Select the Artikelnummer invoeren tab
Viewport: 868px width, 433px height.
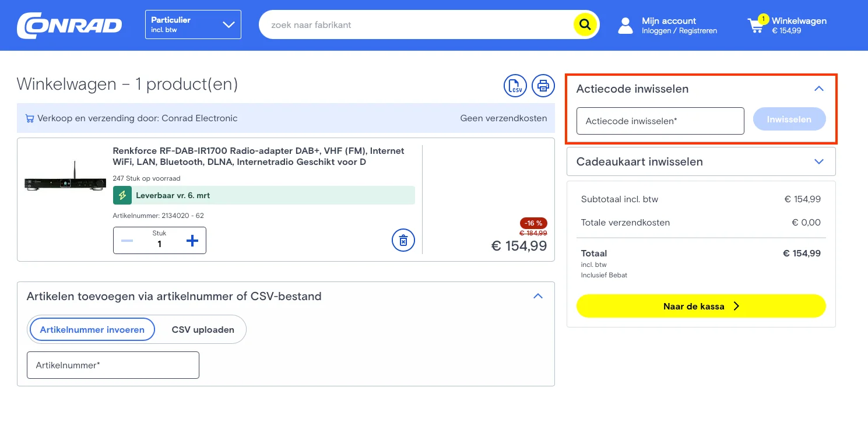(x=92, y=329)
